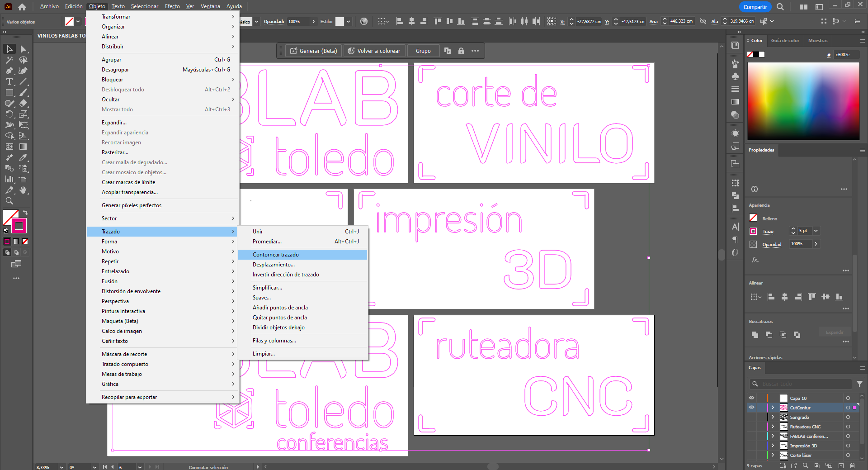Select the Rotate tool
868x470 pixels.
9,114
